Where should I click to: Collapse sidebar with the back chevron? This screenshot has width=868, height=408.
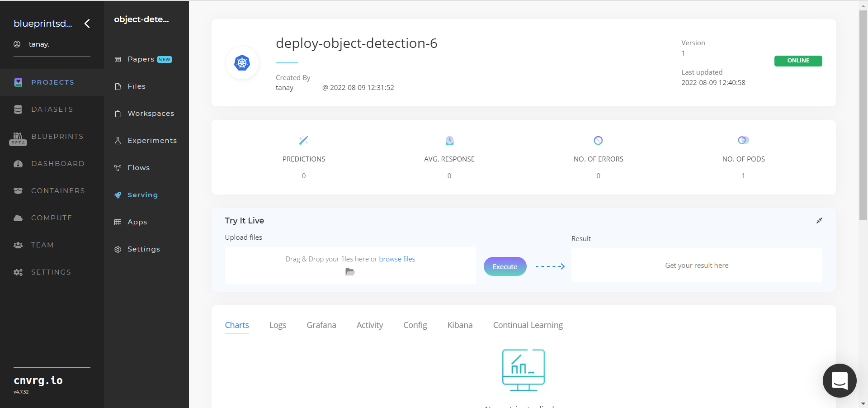[87, 24]
